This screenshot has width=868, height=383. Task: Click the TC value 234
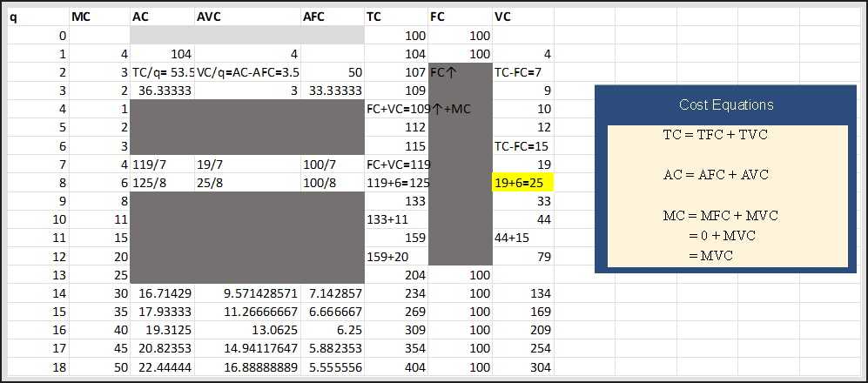point(396,293)
